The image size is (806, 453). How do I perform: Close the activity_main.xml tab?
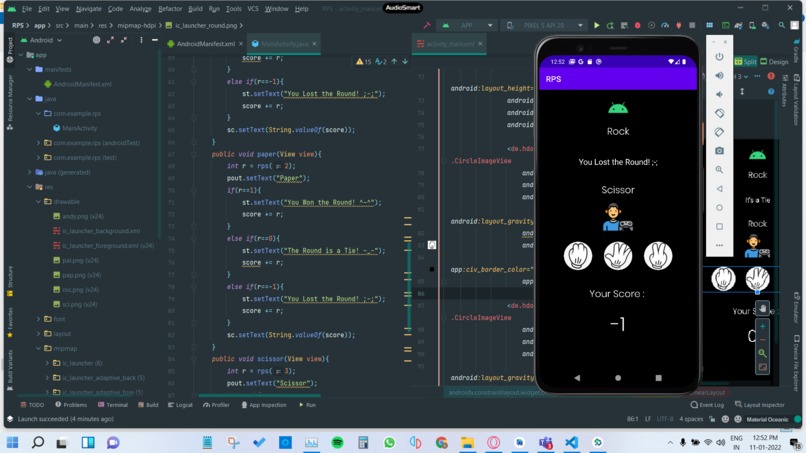click(x=480, y=44)
